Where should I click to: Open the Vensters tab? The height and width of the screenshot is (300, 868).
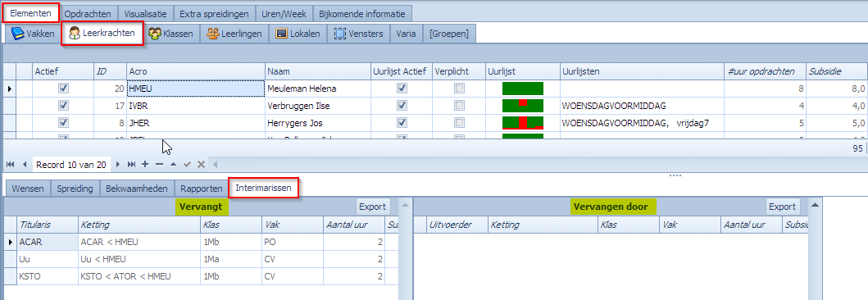coord(359,34)
